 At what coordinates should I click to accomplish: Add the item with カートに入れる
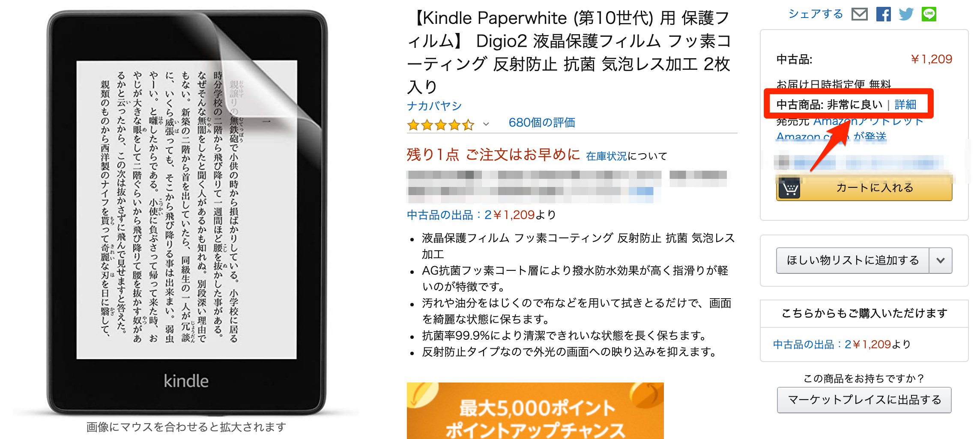864,188
